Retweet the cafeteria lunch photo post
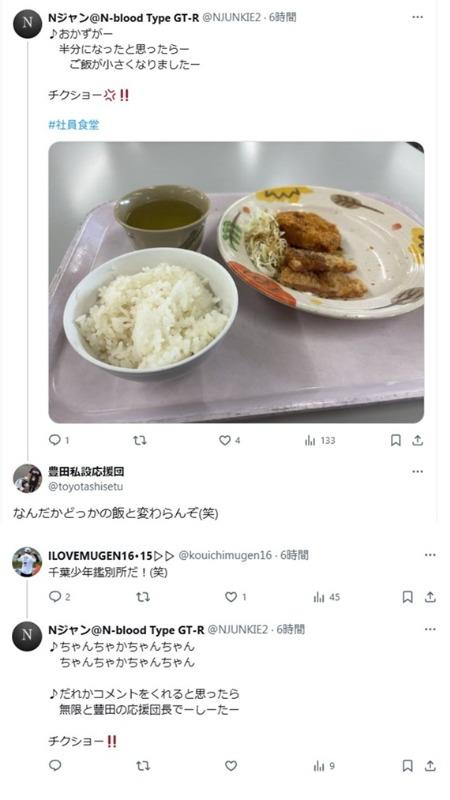The height and width of the screenshot is (800, 450). (x=140, y=440)
